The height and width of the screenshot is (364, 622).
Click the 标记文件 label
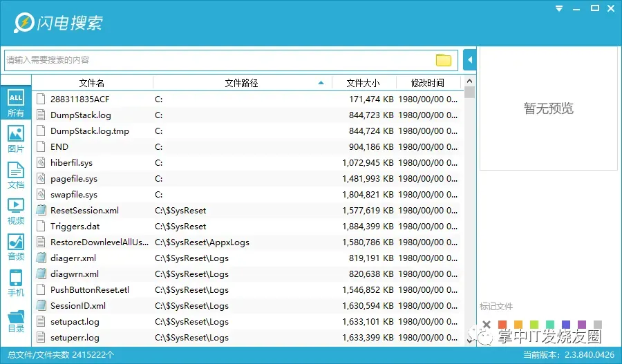pos(496,306)
